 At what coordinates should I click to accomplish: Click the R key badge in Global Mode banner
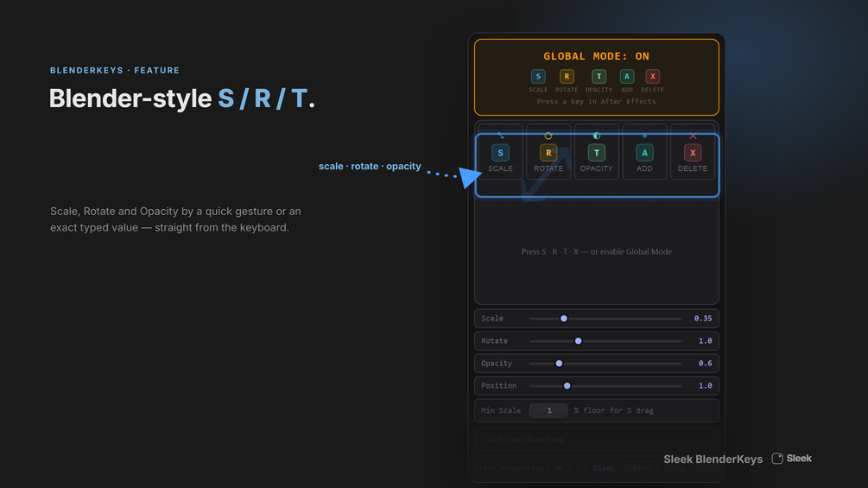[567, 76]
